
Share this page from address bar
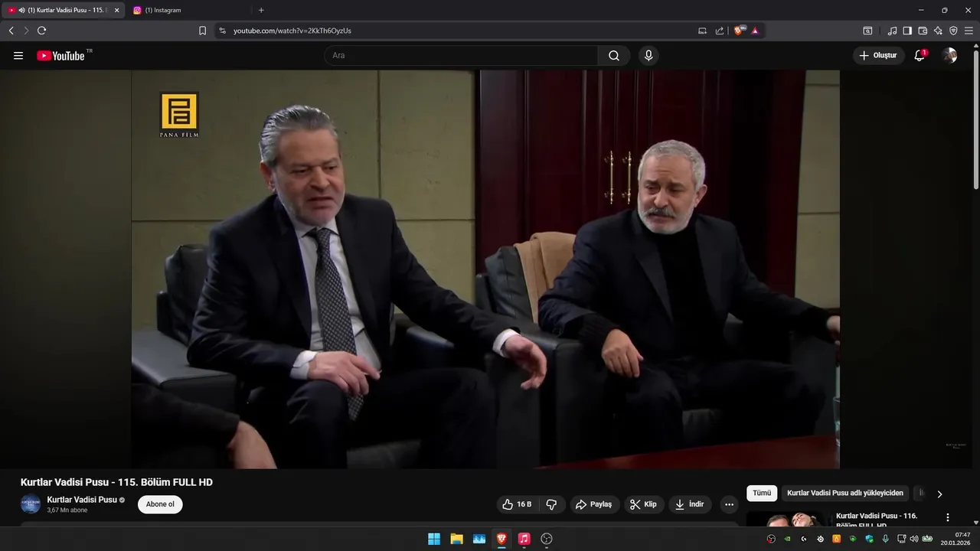[720, 31]
